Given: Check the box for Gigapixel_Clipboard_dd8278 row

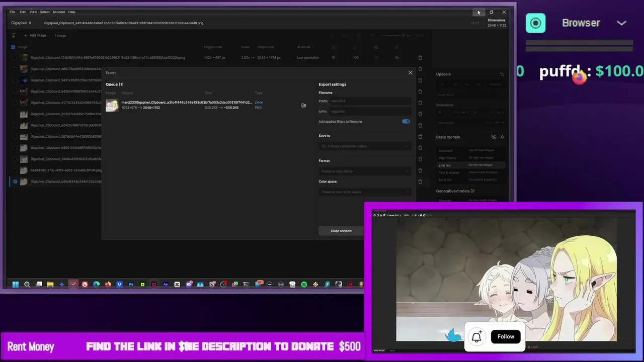Looking at the screenshot, I should pos(15,69).
